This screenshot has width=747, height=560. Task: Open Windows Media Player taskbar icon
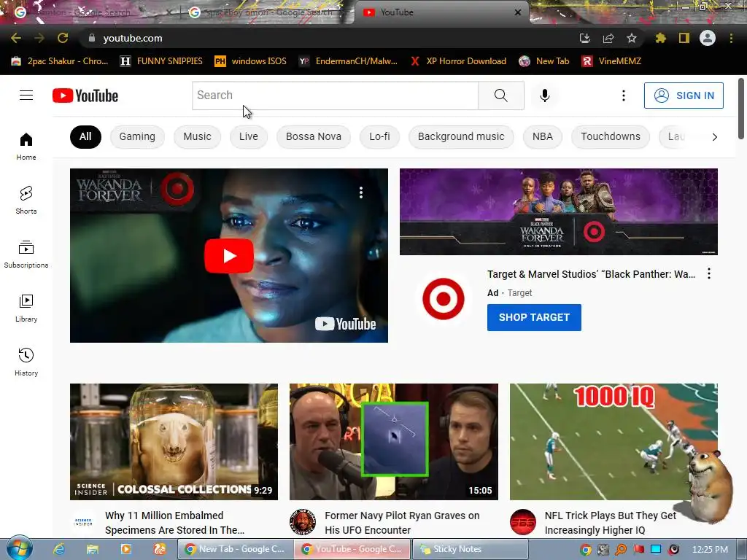coord(126,549)
